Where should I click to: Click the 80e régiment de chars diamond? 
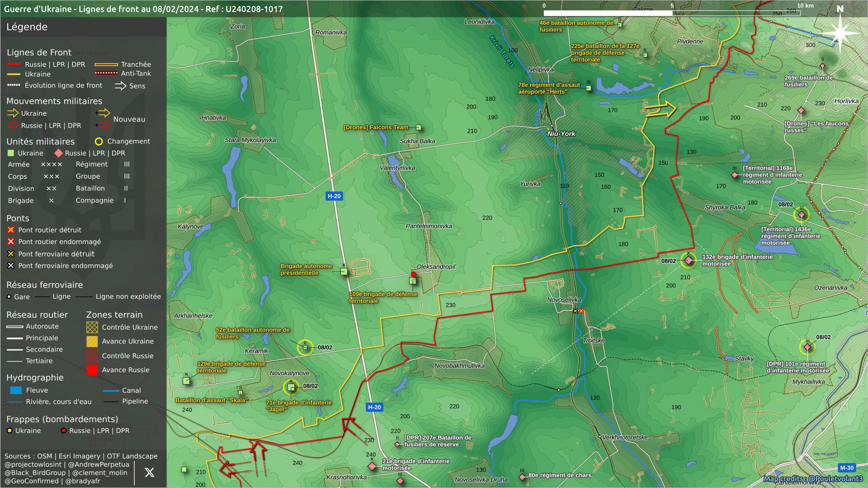(522, 477)
